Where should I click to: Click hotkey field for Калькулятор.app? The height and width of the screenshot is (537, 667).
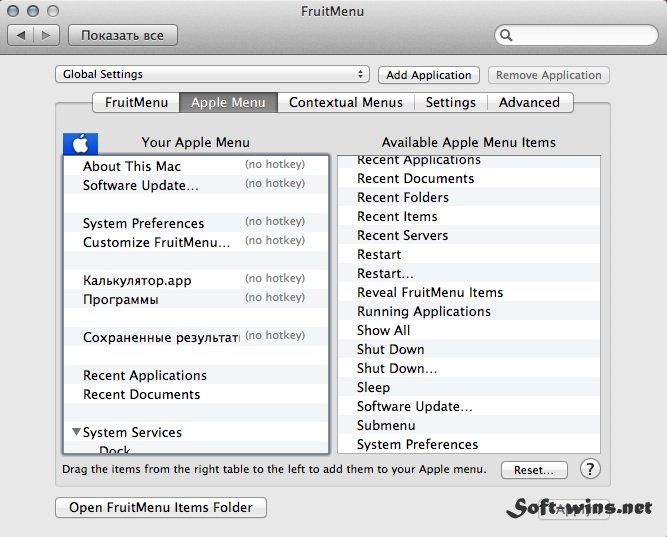(275, 278)
